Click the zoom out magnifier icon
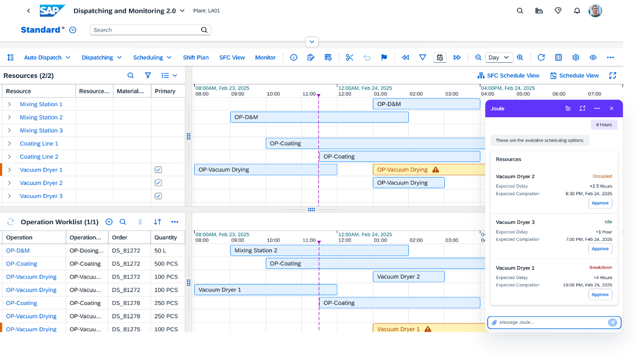The height and width of the screenshot is (362, 644). click(478, 57)
